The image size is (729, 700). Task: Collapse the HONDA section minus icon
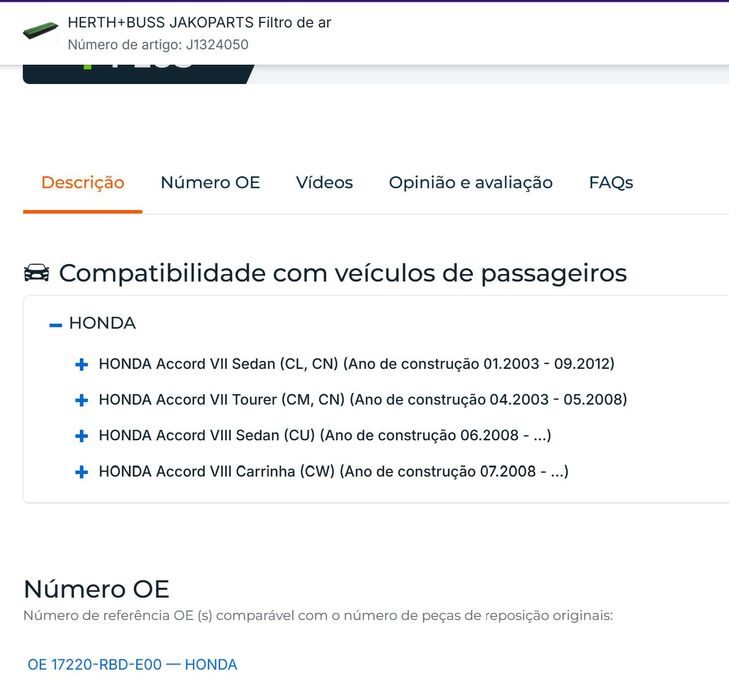[x=55, y=324]
